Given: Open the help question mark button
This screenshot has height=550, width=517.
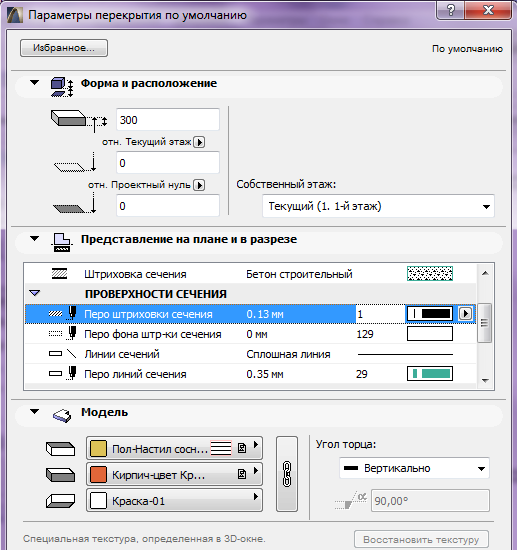Looking at the screenshot, I should pos(450,11).
